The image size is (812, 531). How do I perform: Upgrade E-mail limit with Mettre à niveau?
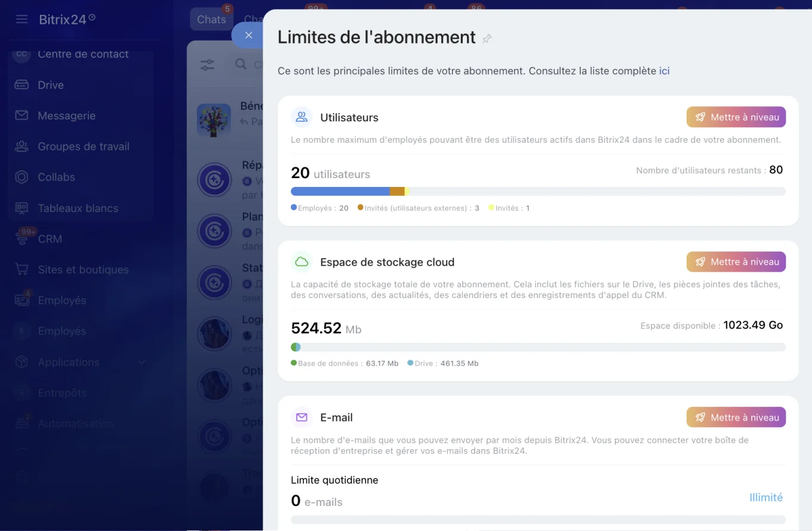coord(736,418)
